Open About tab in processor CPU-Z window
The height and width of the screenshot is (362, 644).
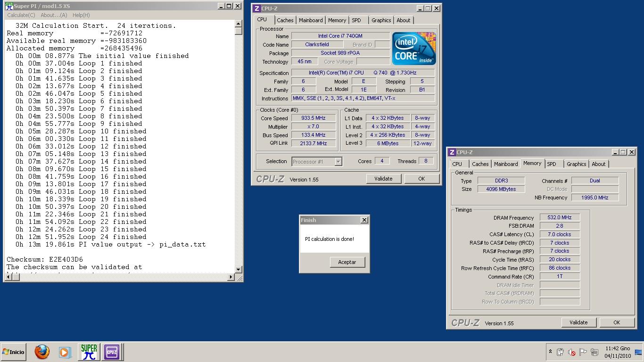pos(403,20)
